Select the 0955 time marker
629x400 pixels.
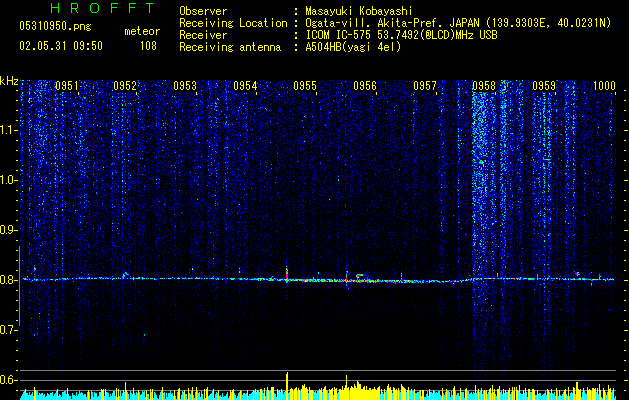pyautogui.click(x=305, y=85)
